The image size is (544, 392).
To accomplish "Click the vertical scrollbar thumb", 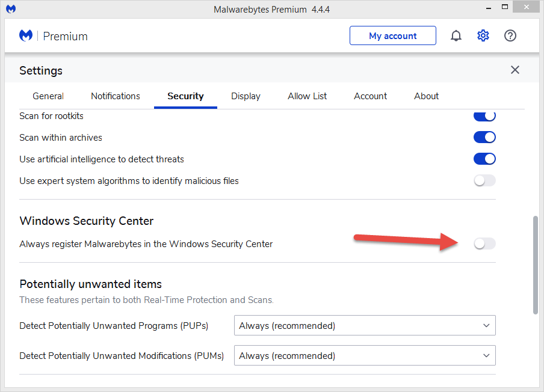I will tap(536, 265).
